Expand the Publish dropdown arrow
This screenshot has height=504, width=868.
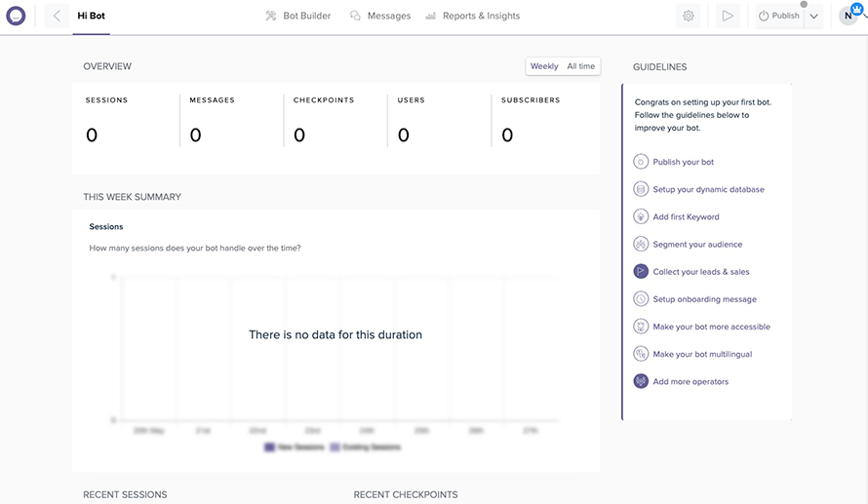813,16
